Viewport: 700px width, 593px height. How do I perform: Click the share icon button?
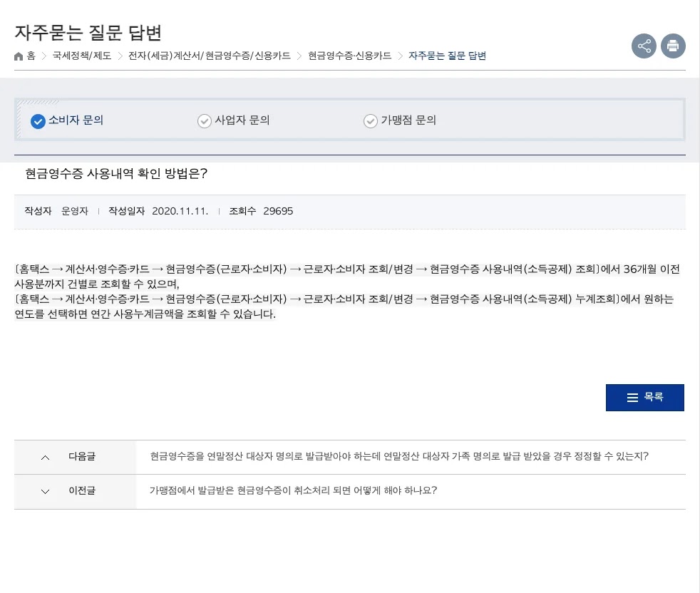[x=644, y=46]
